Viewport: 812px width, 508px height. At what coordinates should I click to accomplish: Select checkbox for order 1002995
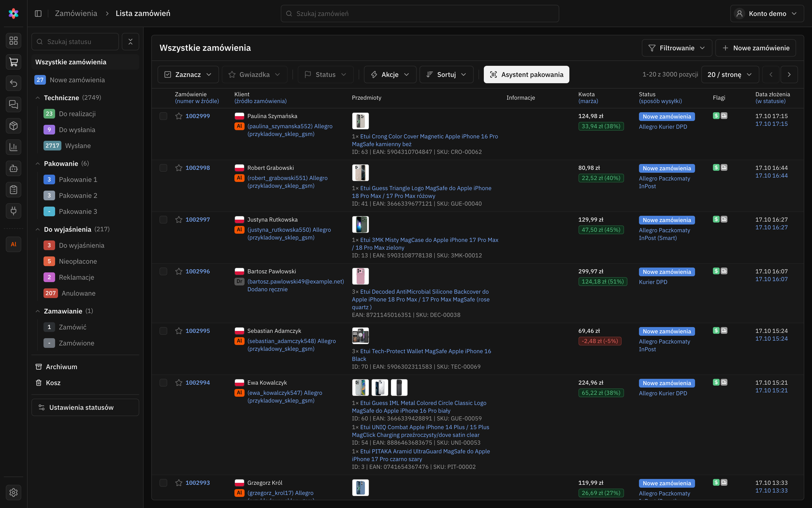[163, 331]
